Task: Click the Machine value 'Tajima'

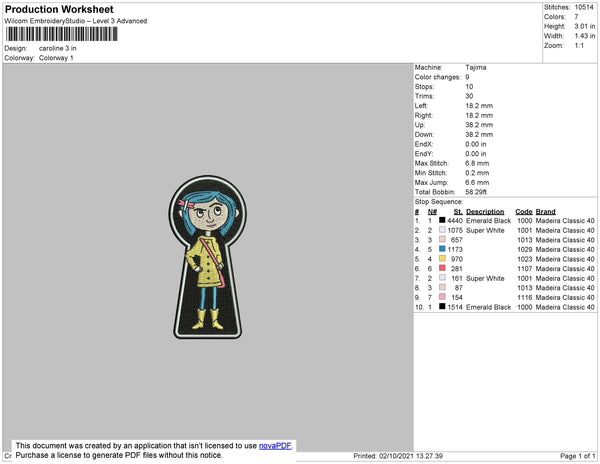Action: tap(476, 67)
